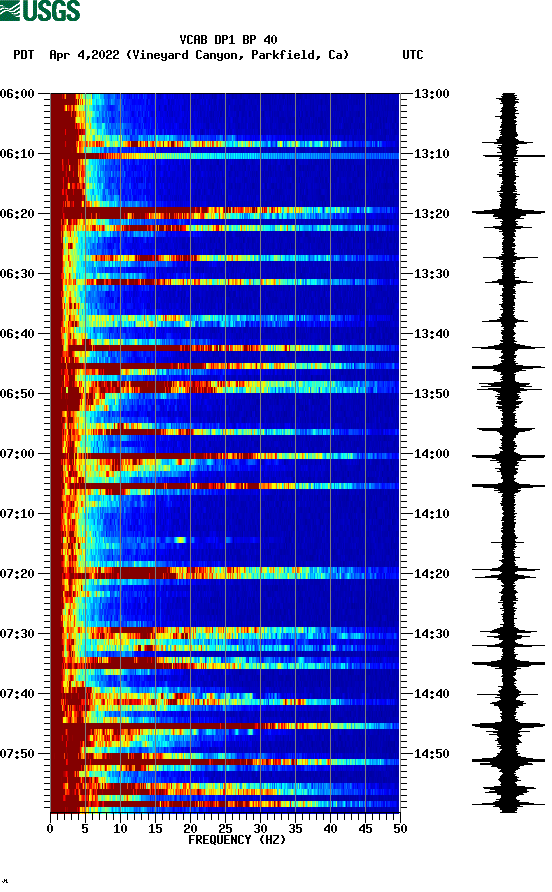
Task: Click the '07:40' PDT time label
Action: pyautogui.click(x=18, y=694)
